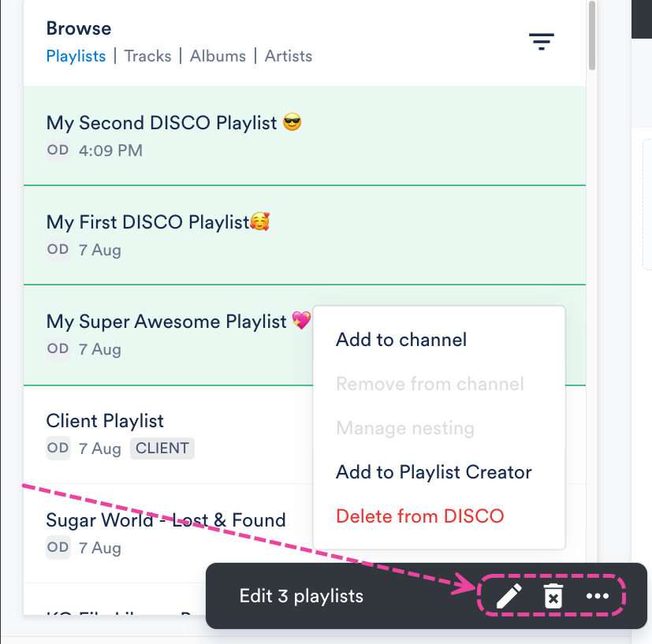Open the three-dot more options icon

pos(597,596)
